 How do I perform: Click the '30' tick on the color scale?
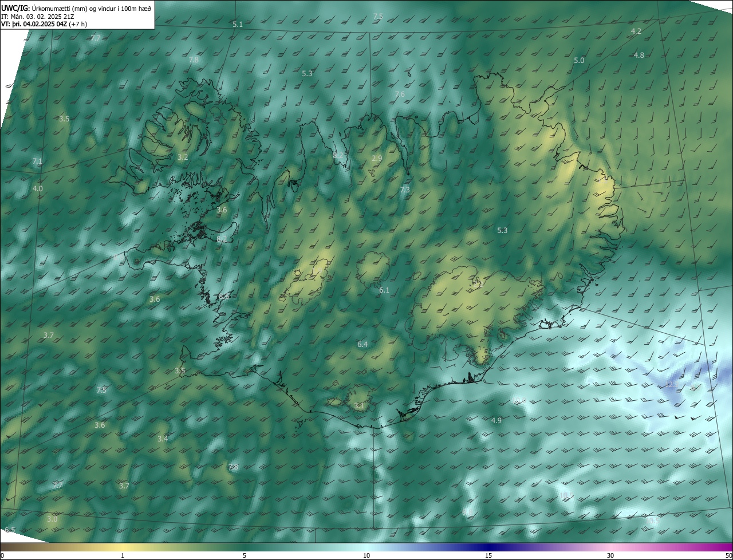[610, 555]
